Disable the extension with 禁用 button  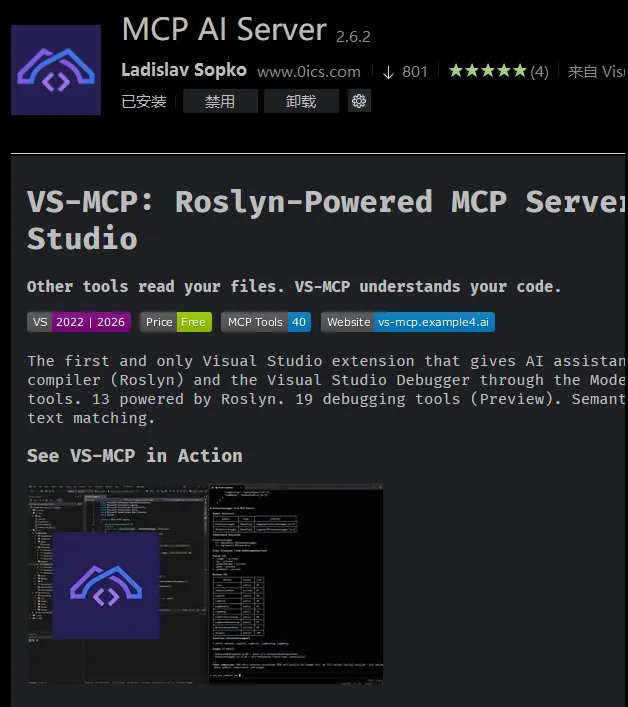[219, 101]
